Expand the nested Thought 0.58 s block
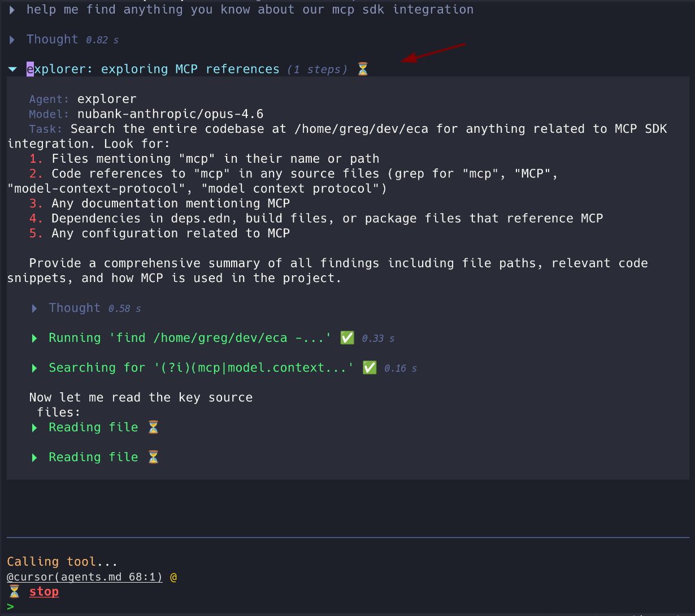 [35, 309]
